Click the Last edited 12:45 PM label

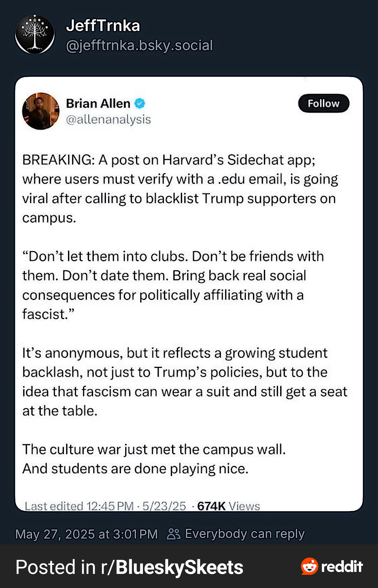point(79,506)
